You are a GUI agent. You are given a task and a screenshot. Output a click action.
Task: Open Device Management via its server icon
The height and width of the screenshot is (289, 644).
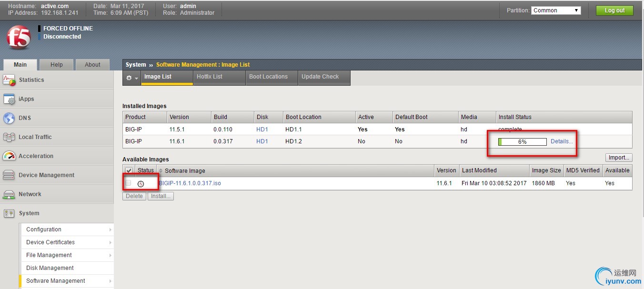pyautogui.click(x=9, y=175)
